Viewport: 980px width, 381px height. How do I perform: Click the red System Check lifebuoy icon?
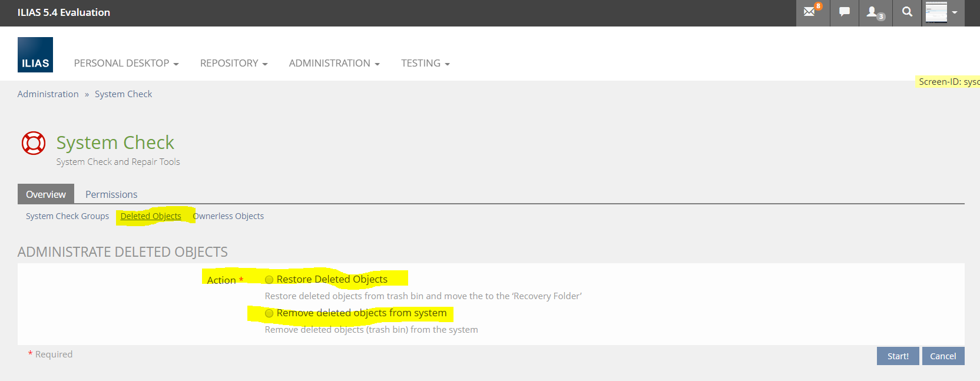coord(34,143)
